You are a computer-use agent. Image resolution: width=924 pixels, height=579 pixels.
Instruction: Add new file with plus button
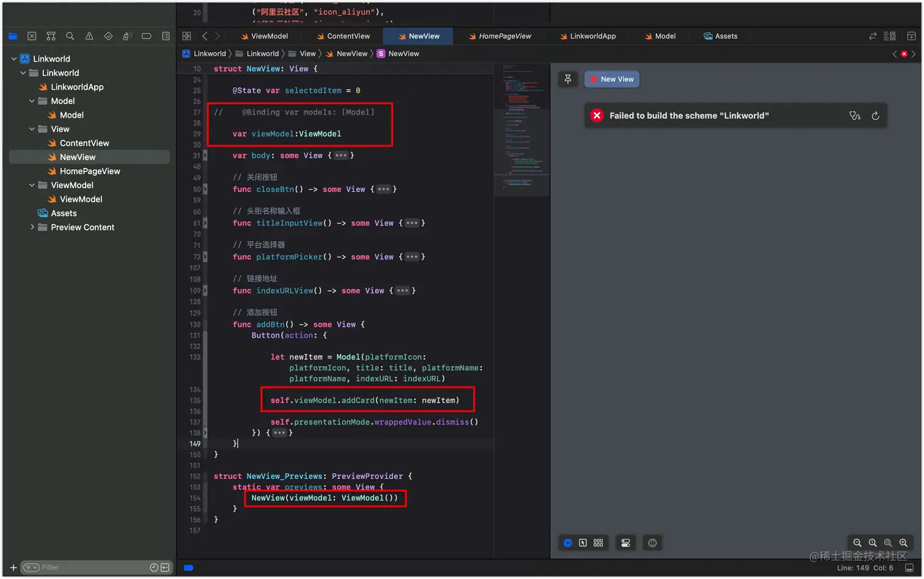13,567
